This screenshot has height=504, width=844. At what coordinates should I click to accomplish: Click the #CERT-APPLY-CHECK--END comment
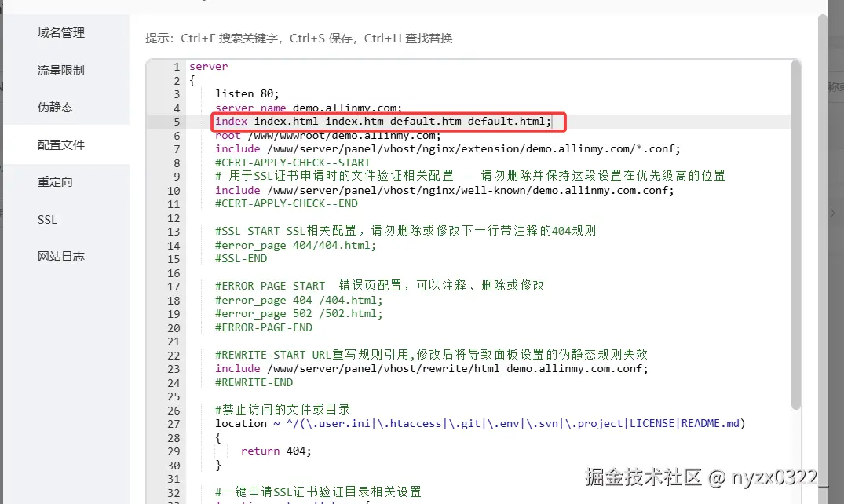(x=287, y=204)
